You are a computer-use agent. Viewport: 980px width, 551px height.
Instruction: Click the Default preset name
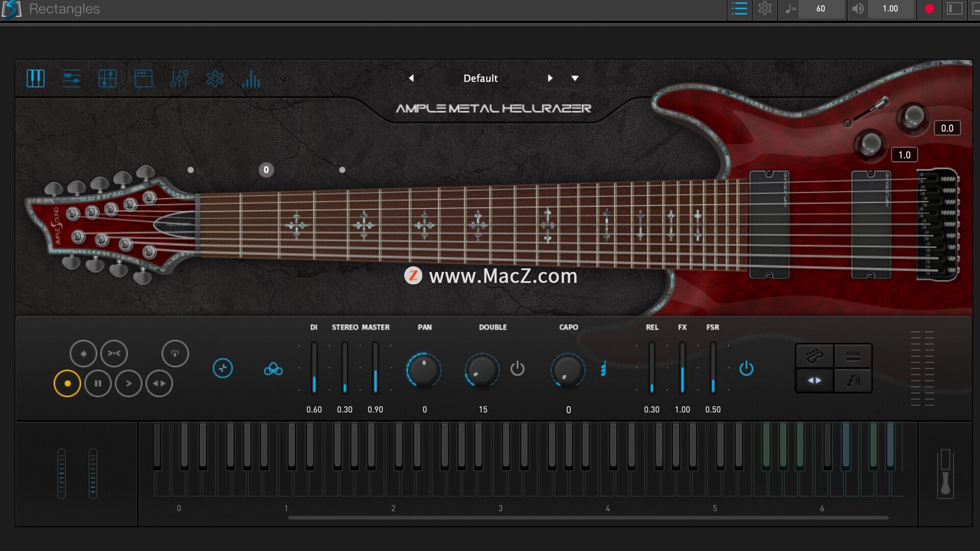point(480,78)
